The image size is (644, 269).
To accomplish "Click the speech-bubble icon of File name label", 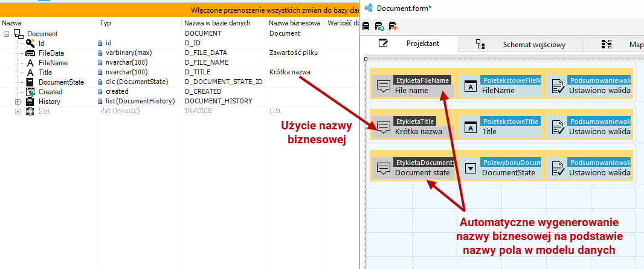I will (x=383, y=86).
